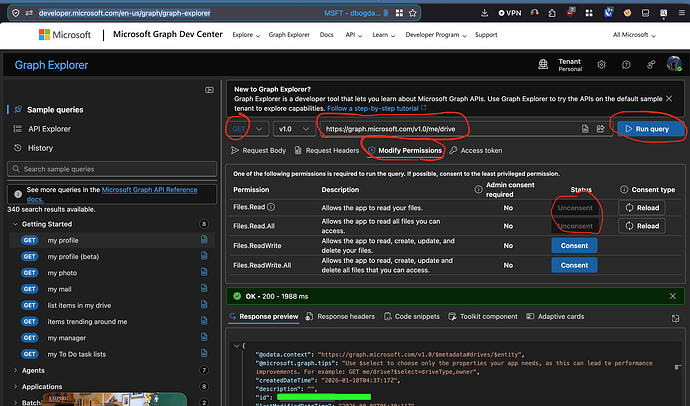
Task: Open the Request Body tab
Action: [x=258, y=150]
